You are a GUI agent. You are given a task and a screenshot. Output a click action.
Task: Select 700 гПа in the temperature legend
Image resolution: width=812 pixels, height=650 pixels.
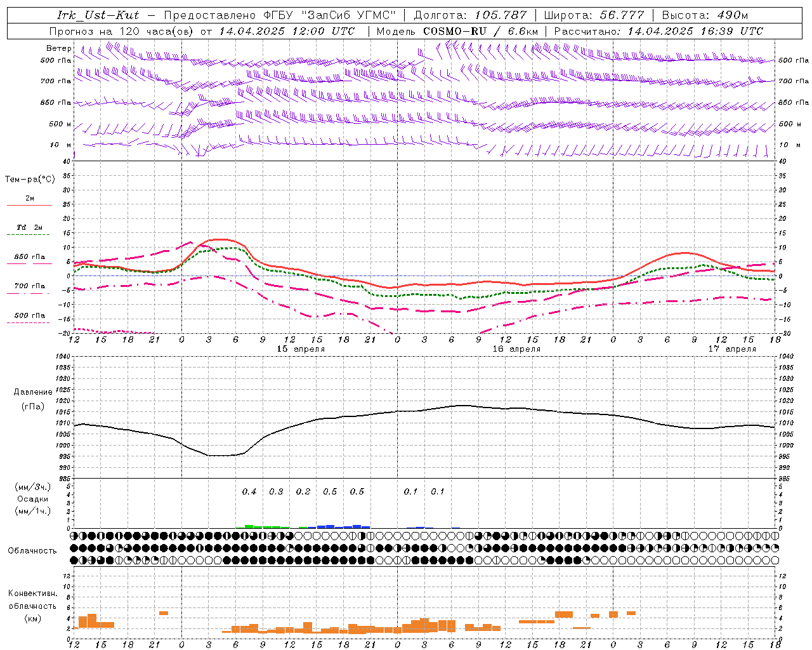(30, 286)
